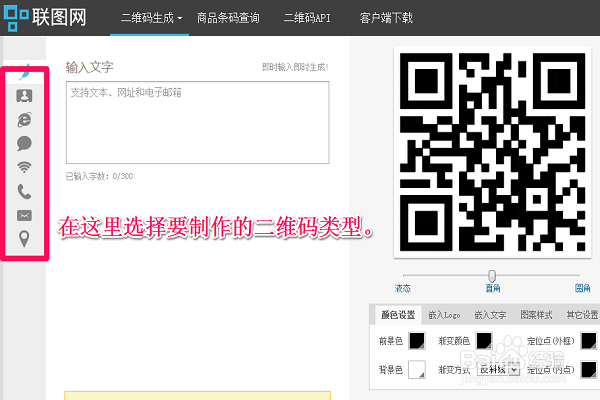Click inside the text input box

pyautogui.click(x=197, y=122)
